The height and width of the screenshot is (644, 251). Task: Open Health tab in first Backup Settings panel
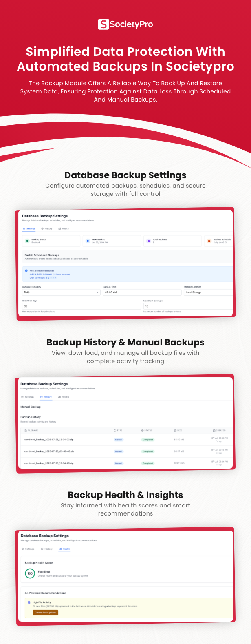[64, 228]
